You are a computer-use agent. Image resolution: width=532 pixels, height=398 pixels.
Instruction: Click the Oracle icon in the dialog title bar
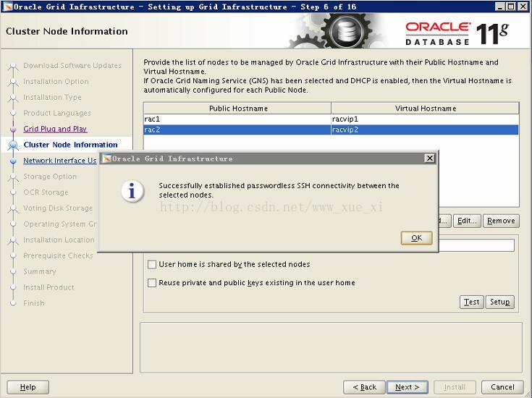[x=106, y=158]
